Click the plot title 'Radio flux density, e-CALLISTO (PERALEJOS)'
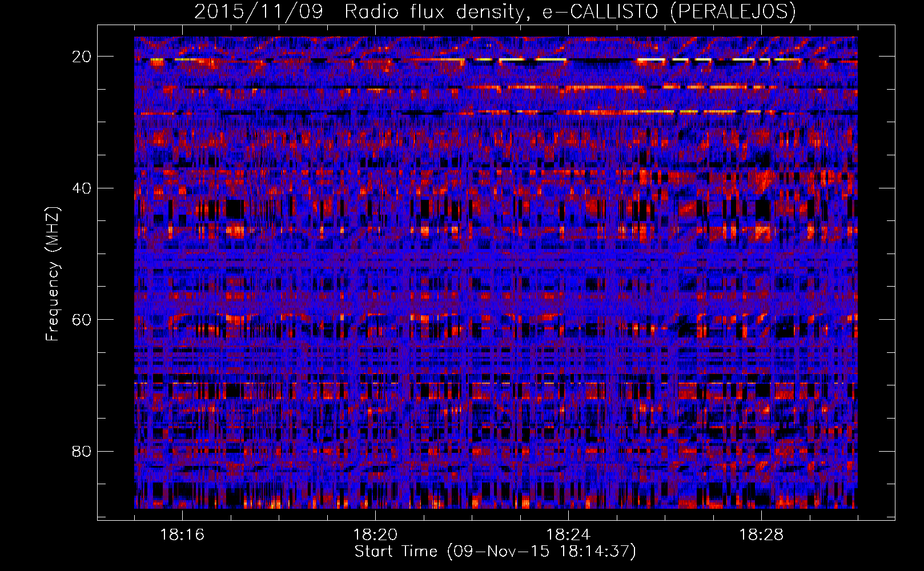924x571 pixels. click(570, 11)
